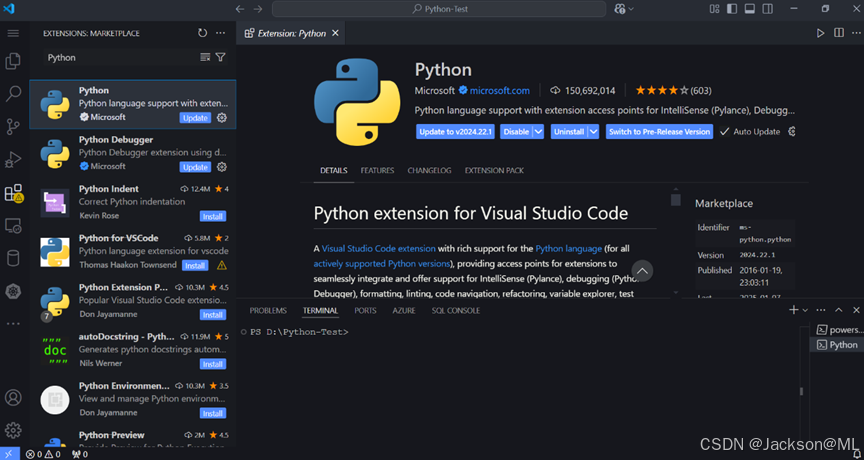The height and width of the screenshot is (460, 864).
Task: Customize layout icon in title bar
Action: (x=715, y=9)
